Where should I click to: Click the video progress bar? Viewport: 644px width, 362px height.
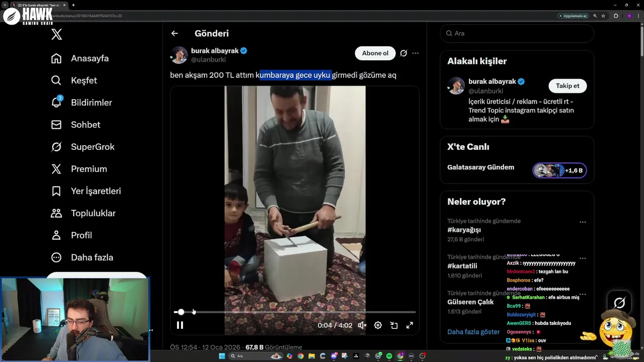click(x=295, y=312)
